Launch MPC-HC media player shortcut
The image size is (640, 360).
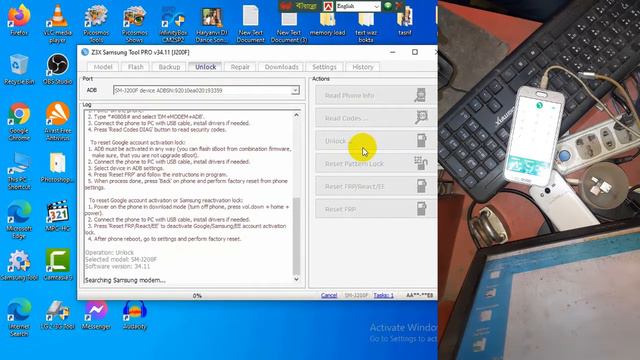pyautogui.click(x=58, y=216)
